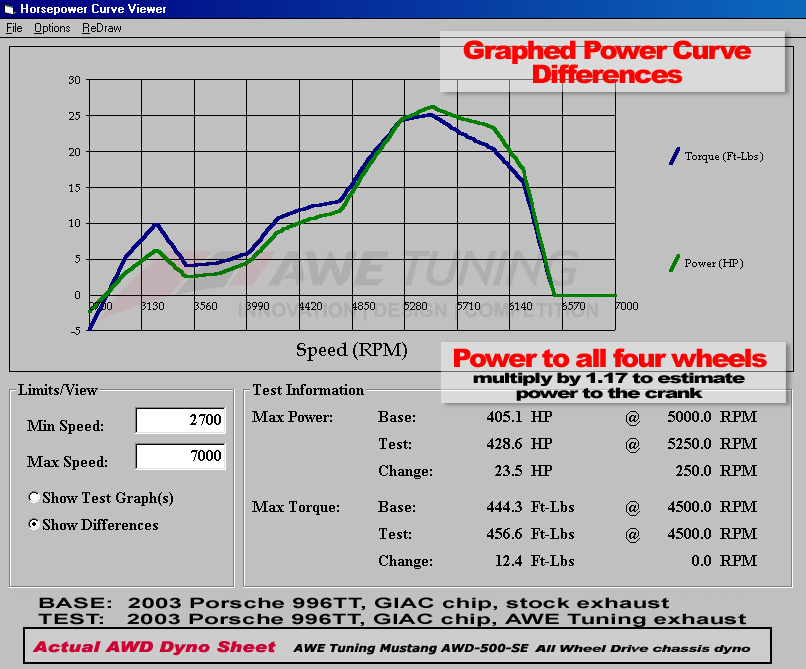
Task: Click the 250.0 RPM power change value
Action: (x=716, y=471)
